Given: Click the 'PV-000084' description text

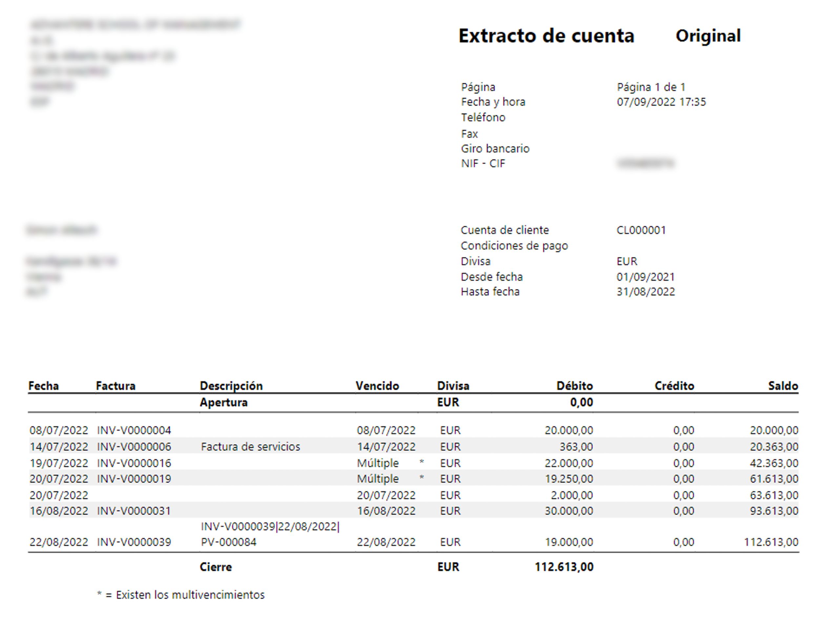Looking at the screenshot, I should click(x=229, y=542).
